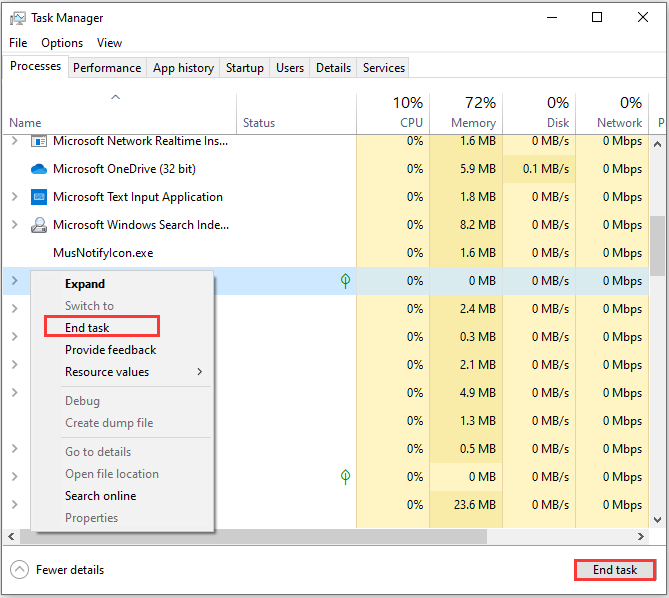The height and width of the screenshot is (598, 669).
Task: Expand the Microsoft Windows Search Indexer row
Action: point(14,225)
